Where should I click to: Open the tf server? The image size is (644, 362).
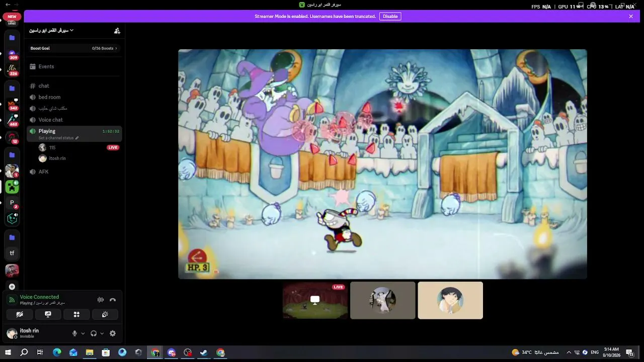click(12, 253)
